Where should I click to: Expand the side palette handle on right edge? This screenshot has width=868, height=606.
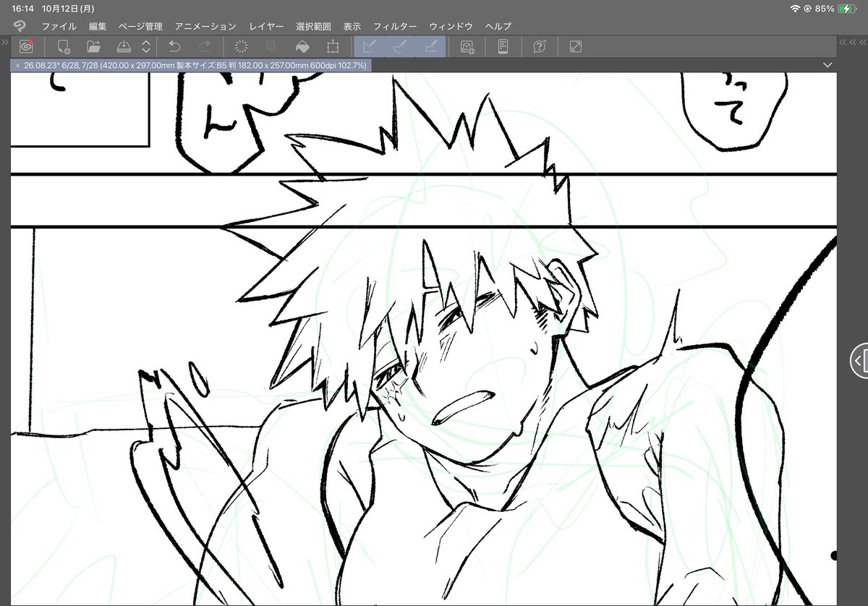click(859, 359)
